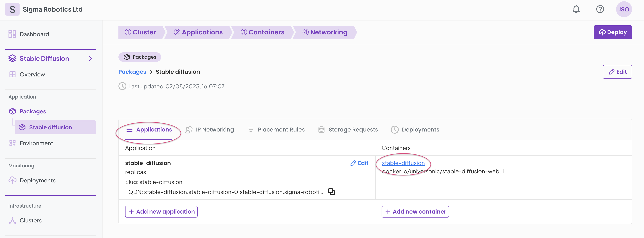Click the Last updated clock icon
644x238 pixels.
click(122, 86)
